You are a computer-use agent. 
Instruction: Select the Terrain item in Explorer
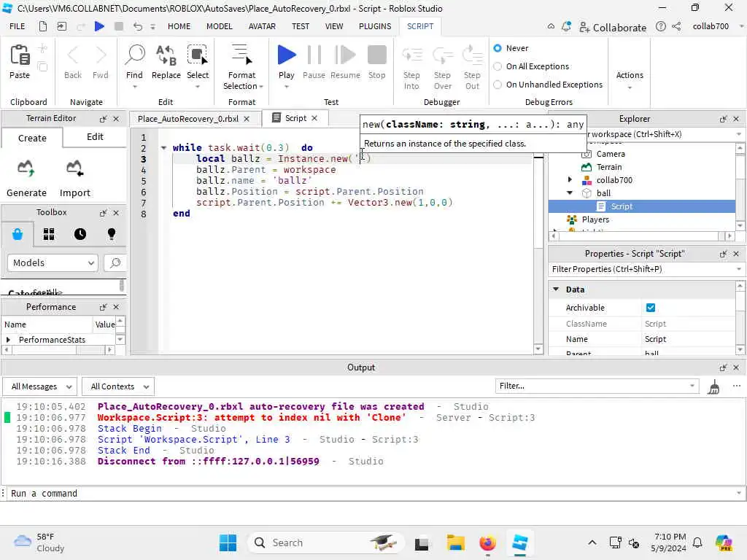tap(608, 167)
